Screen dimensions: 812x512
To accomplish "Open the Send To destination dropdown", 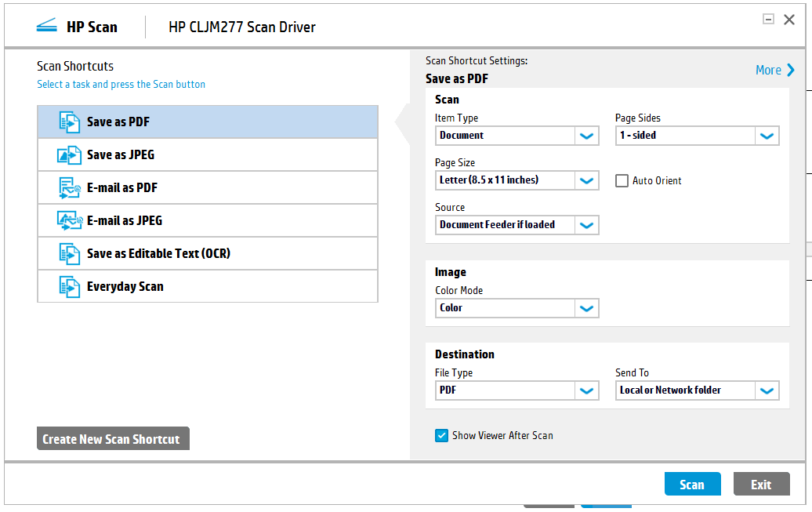I will 767,390.
